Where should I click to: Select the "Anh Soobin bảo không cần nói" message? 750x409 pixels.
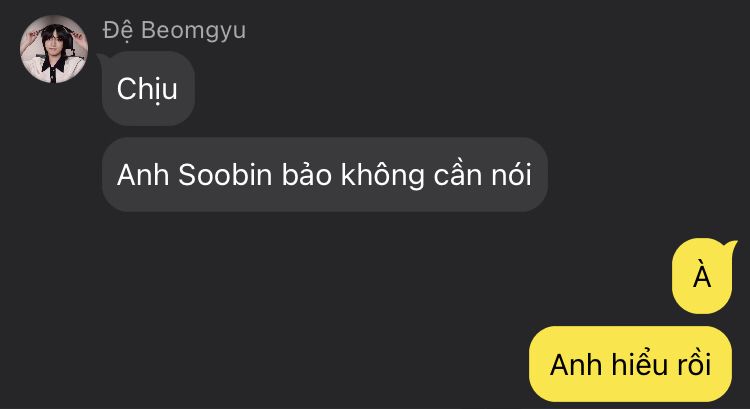[324, 175]
